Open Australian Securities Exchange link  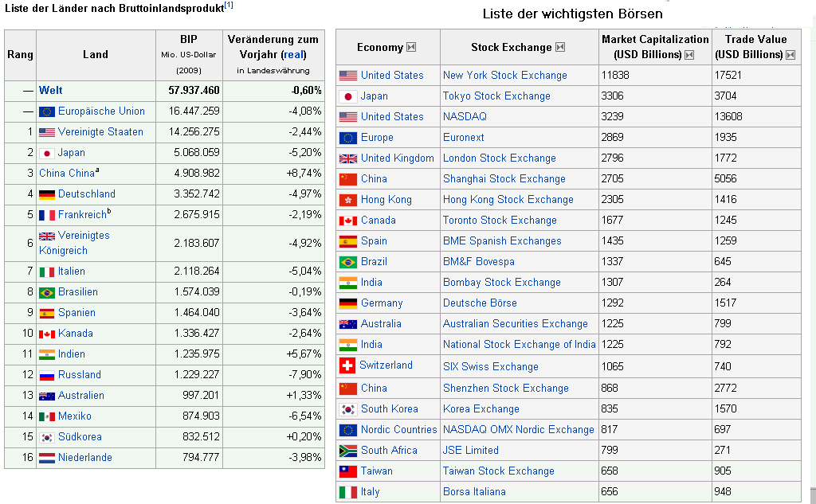tap(516, 324)
